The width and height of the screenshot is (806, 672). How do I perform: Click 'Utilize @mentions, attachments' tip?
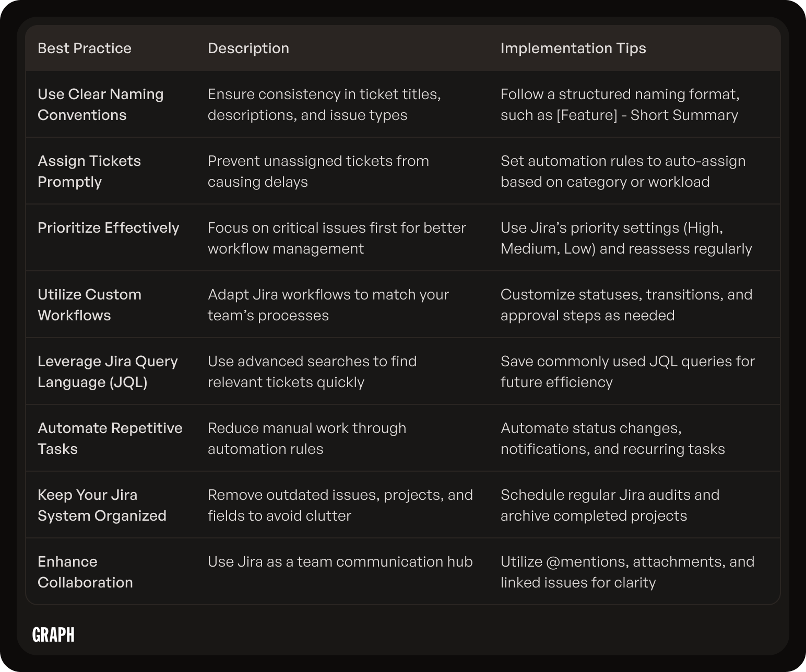(x=627, y=572)
